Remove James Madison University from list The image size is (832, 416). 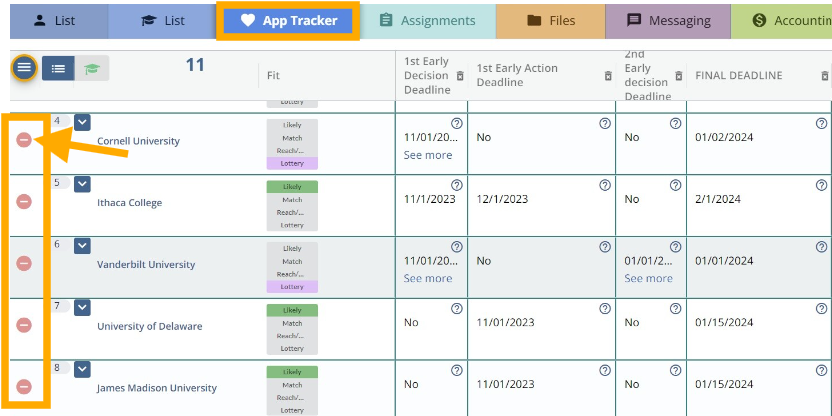tap(24, 386)
